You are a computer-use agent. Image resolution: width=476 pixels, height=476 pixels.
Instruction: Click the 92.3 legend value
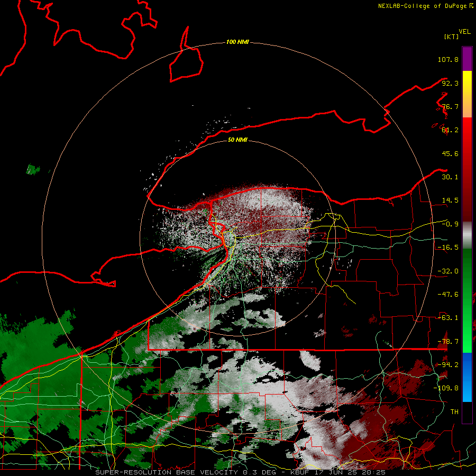pyautogui.click(x=450, y=83)
